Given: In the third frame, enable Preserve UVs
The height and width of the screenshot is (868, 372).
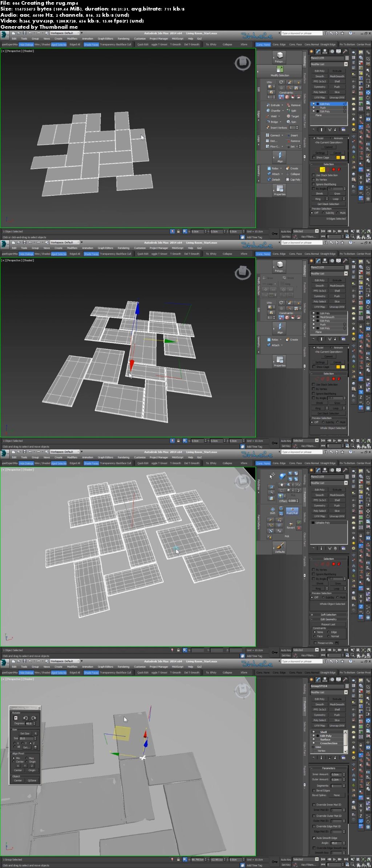Looking at the screenshot, I should tap(323, 643).
